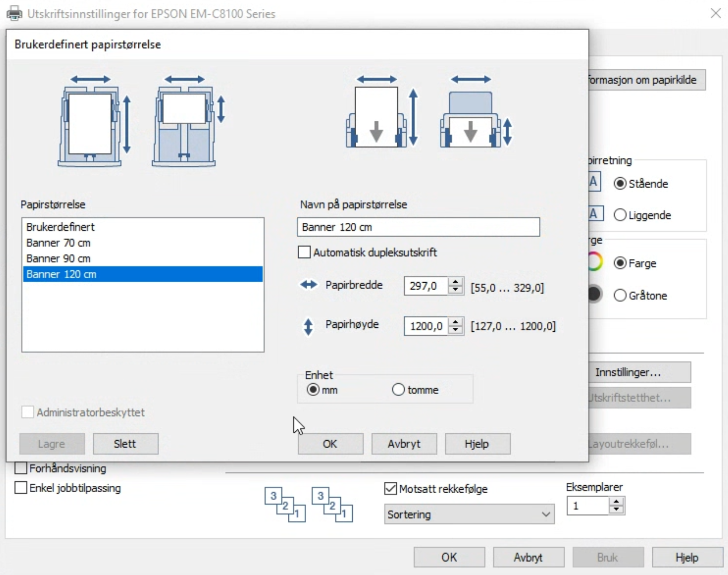
Task: Confirm custom paper size with OK
Action: tap(330, 444)
